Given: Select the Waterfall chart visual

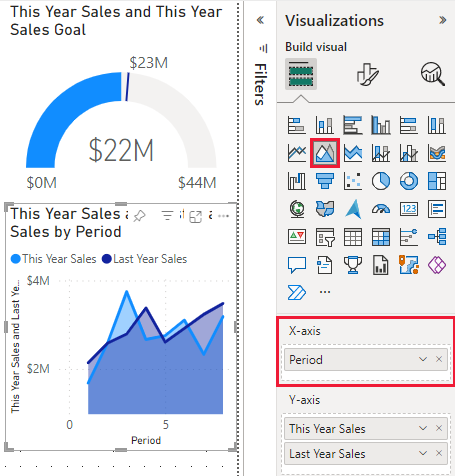Looking at the screenshot, I should point(296,181).
